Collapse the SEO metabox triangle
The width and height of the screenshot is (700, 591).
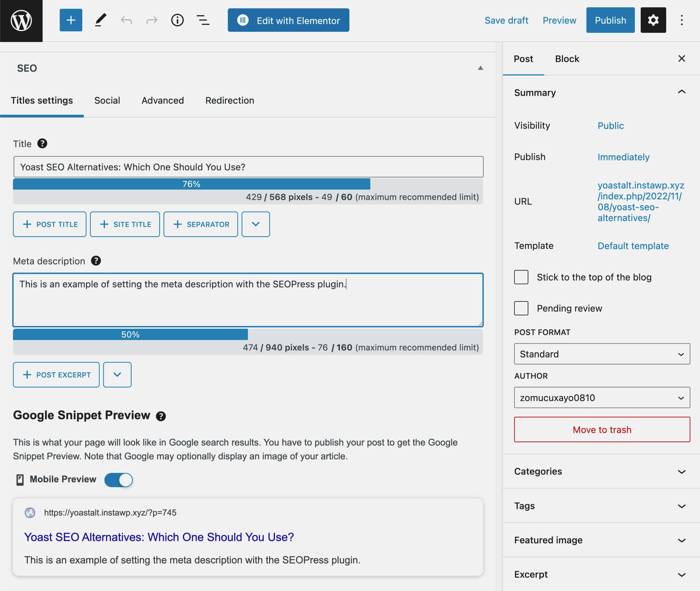480,68
